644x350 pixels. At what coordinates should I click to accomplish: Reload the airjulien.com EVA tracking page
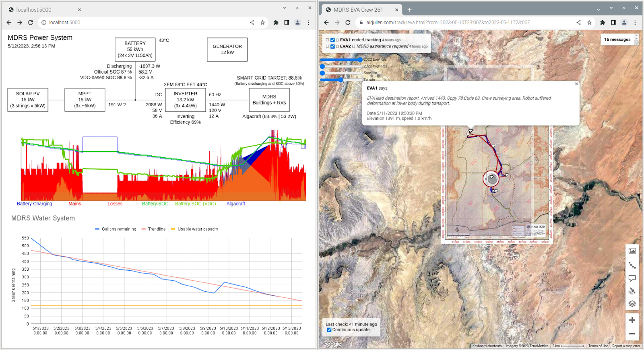pos(348,23)
